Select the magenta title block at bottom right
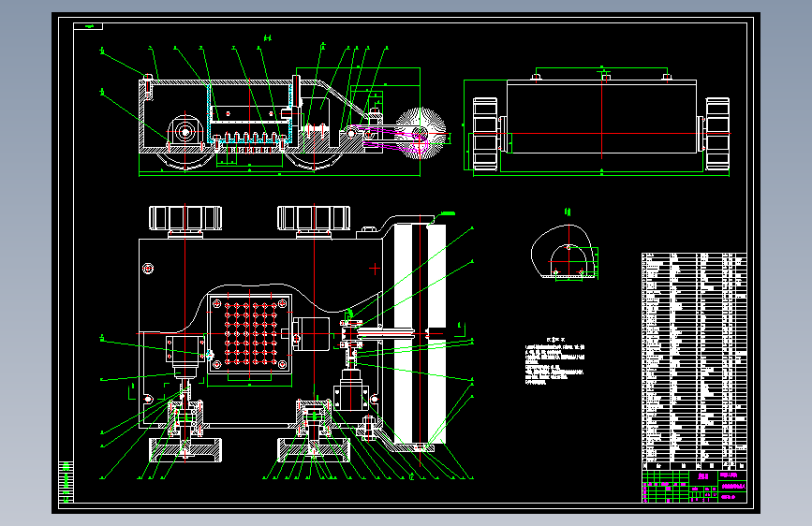This screenshot has height=526, width=812. point(694,486)
